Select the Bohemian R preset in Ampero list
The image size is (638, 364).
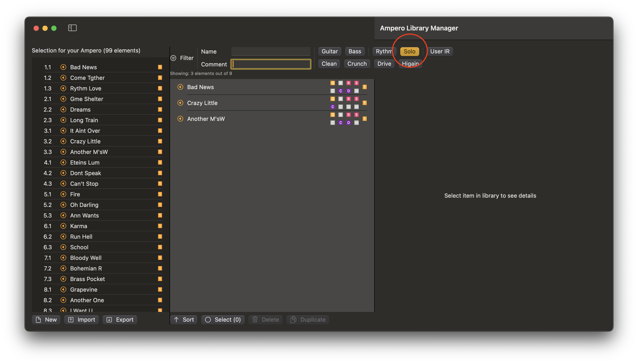(86, 268)
